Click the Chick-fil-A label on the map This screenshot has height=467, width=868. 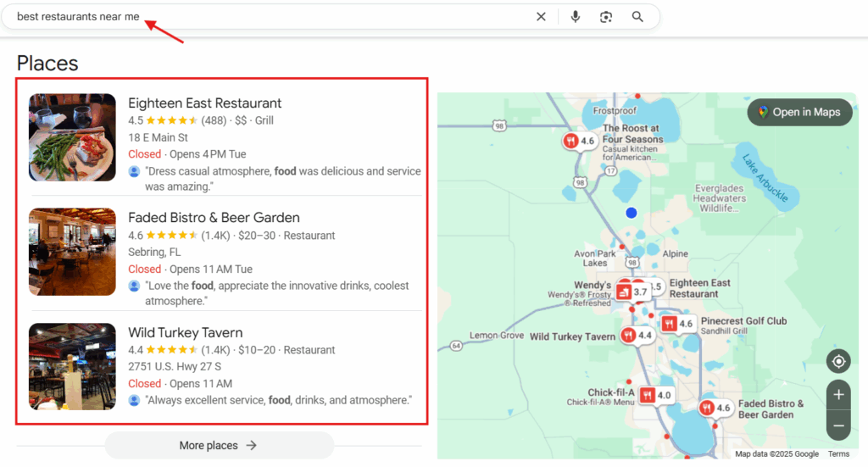point(611,392)
